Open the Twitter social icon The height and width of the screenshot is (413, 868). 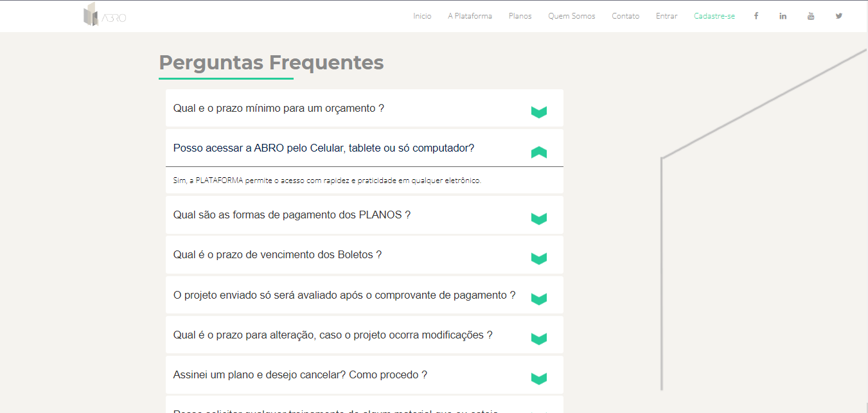tap(838, 16)
